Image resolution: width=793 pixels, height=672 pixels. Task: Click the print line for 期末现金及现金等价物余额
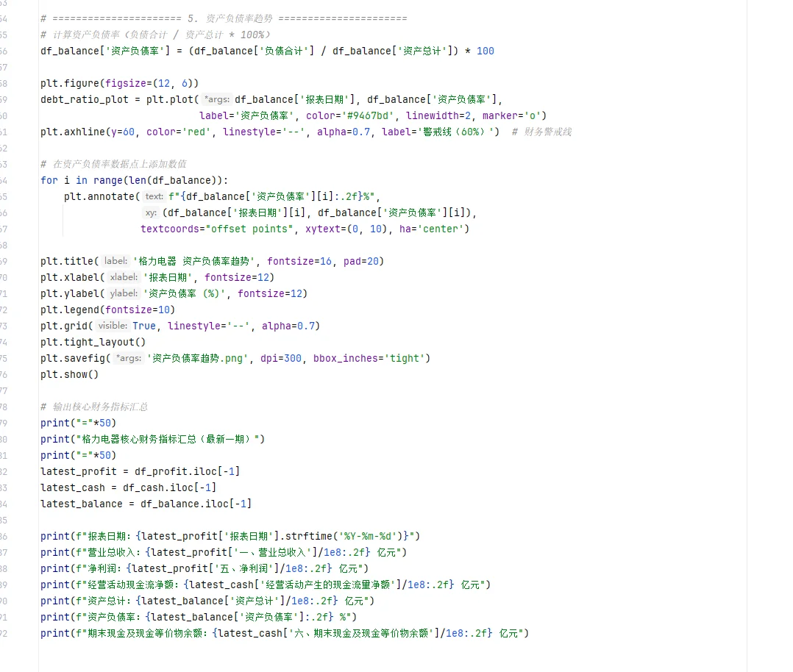click(285, 634)
